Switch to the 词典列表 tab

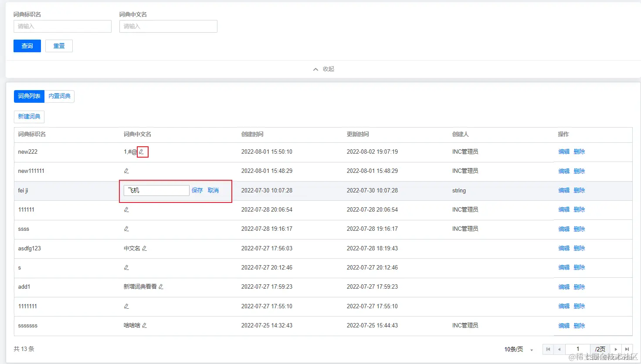[x=29, y=96]
